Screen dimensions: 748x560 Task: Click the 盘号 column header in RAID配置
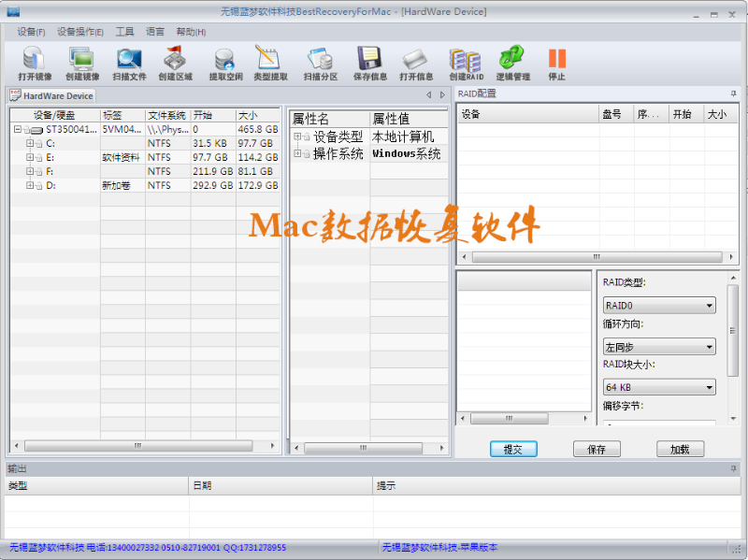(616, 114)
